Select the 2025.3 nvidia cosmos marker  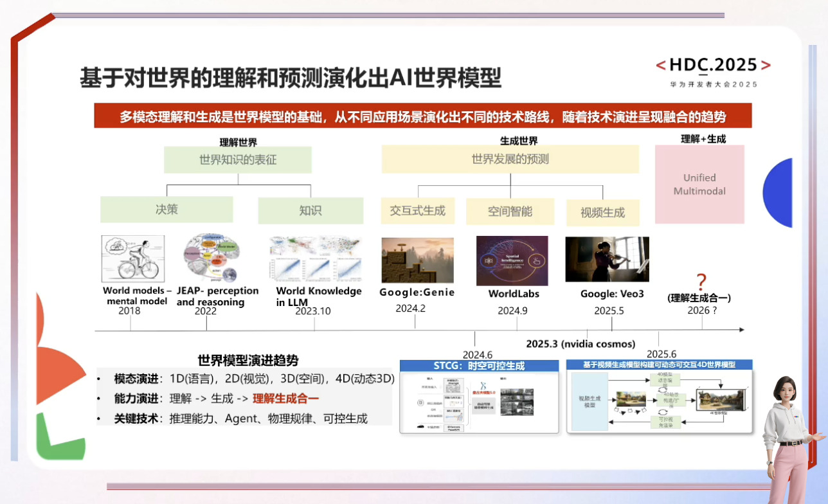click(580, 344)
